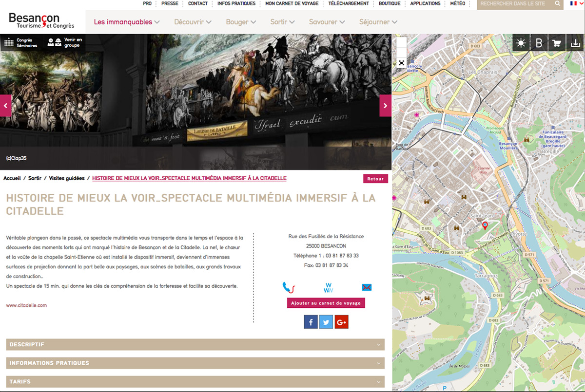This screenshot has height=392, width=585.
Task: Share the page on Google+
Action: 341,322
